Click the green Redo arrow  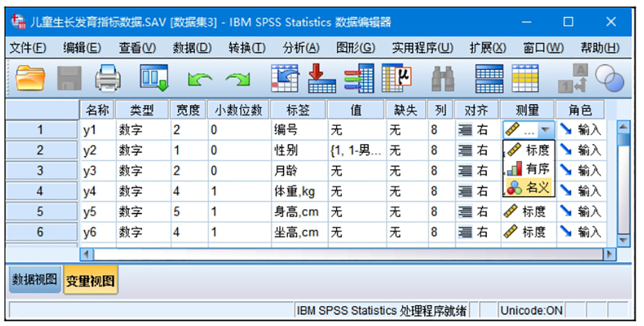238,79
